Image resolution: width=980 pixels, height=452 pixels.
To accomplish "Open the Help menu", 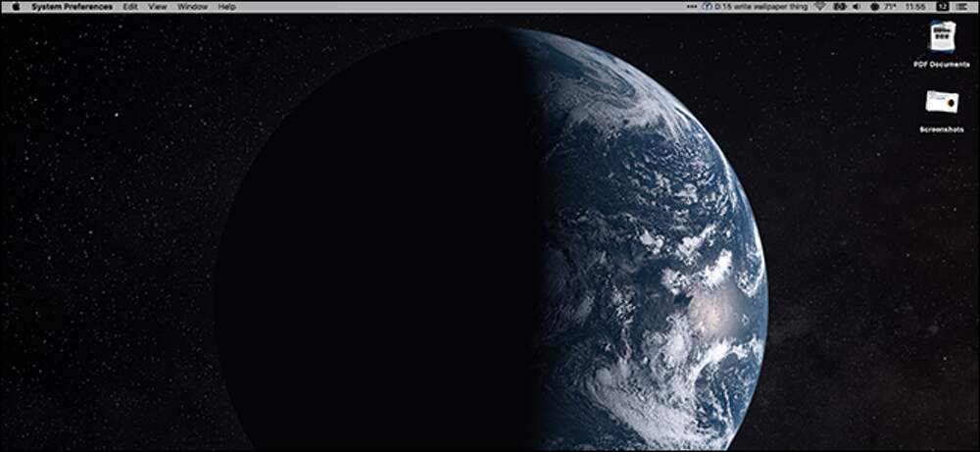I will (x=227, y=6).
